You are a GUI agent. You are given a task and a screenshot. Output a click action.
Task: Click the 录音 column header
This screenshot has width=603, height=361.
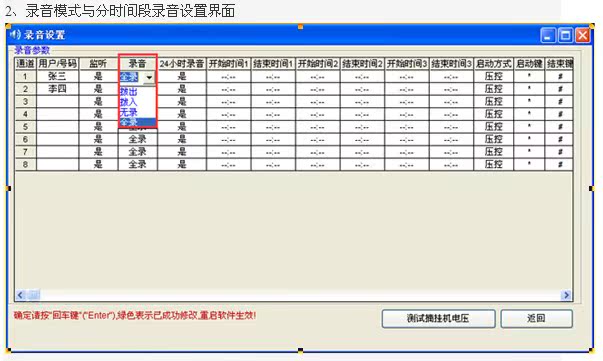[137, 63]
